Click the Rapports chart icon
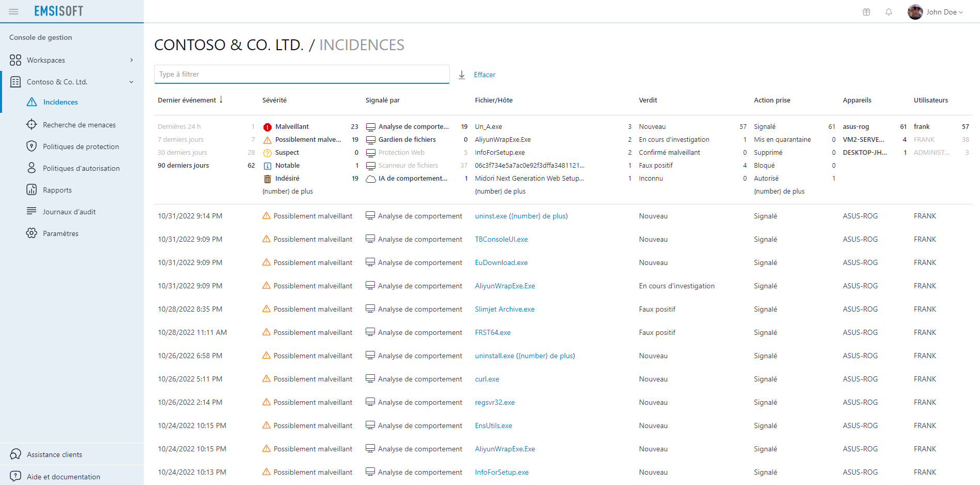The image size is (980, 485). click(32, 189)
